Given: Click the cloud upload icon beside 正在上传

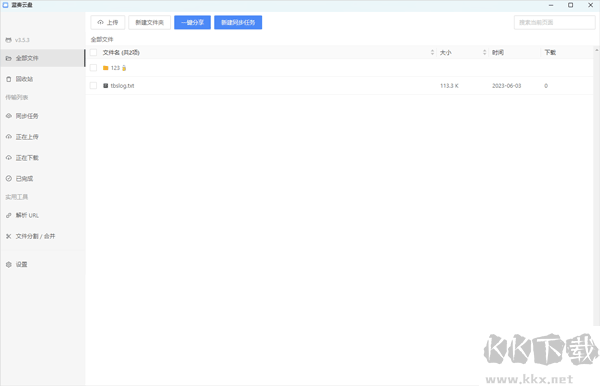Looking at the screenshot, I should (8, 137).
